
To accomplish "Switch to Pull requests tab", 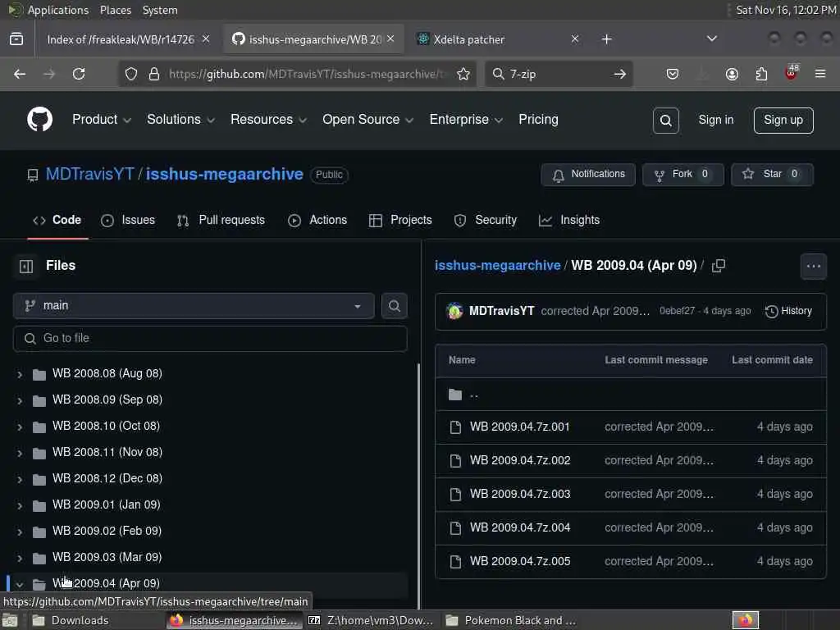I will [x=221, y=220].
